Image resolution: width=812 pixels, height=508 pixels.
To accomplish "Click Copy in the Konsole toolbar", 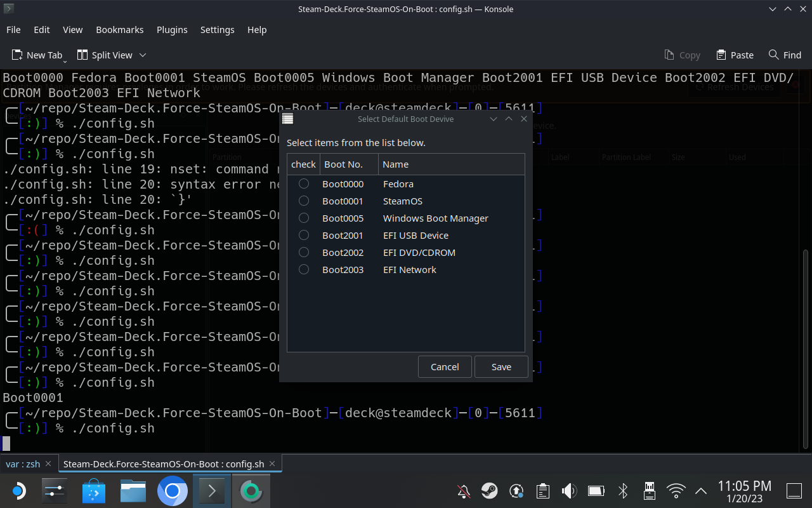I will point(682,55).
